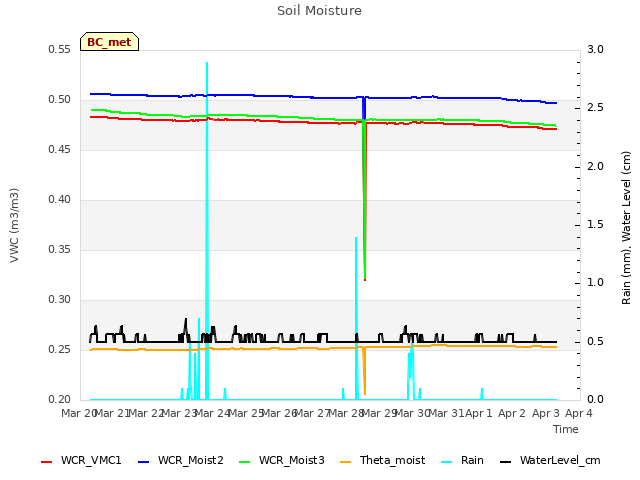Click the 0.0 right axis value

pyautogui.click(x=595, y=400)
